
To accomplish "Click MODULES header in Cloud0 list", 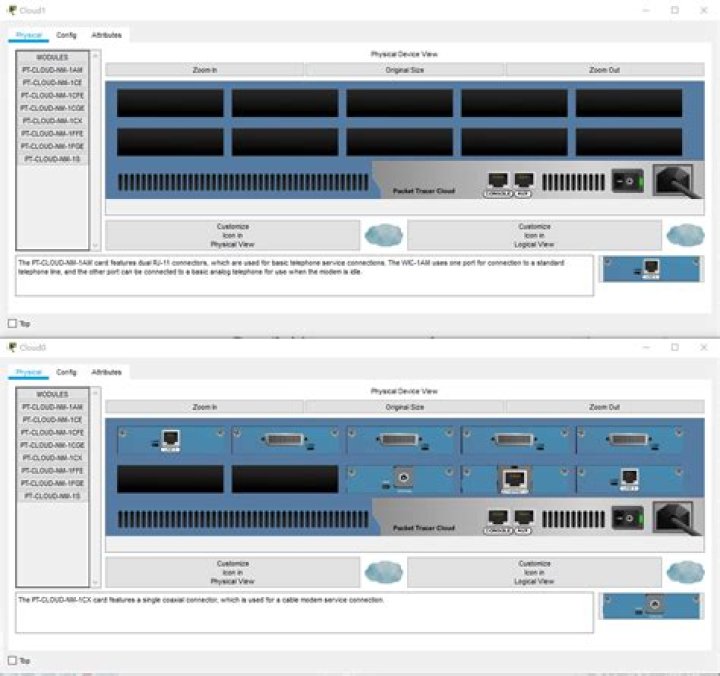I will point(52,394).
